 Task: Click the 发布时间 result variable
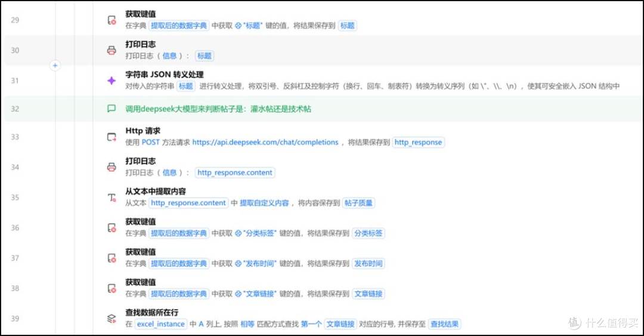click(x=369, y=264)
